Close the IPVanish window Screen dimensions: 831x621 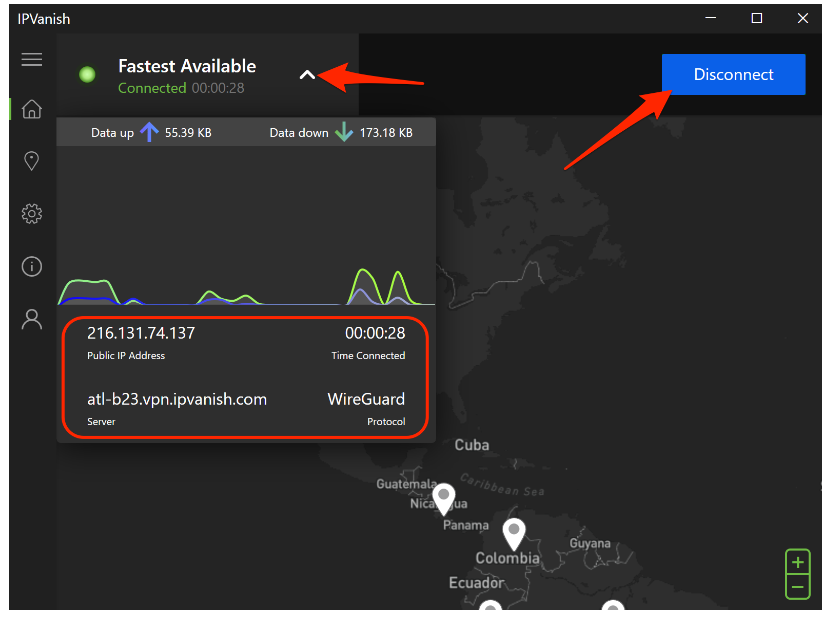[803, 18]
